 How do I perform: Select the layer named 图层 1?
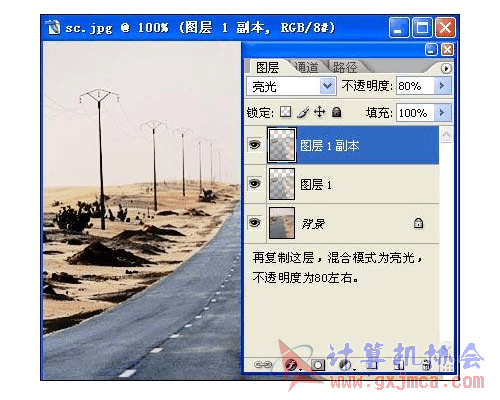click(x=316, y=184)
